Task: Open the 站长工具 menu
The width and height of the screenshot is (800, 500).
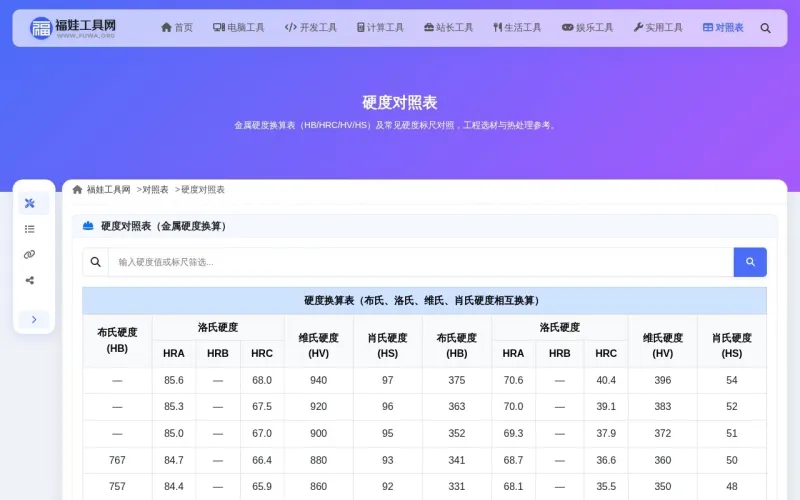Action: (x=448, y=28)
